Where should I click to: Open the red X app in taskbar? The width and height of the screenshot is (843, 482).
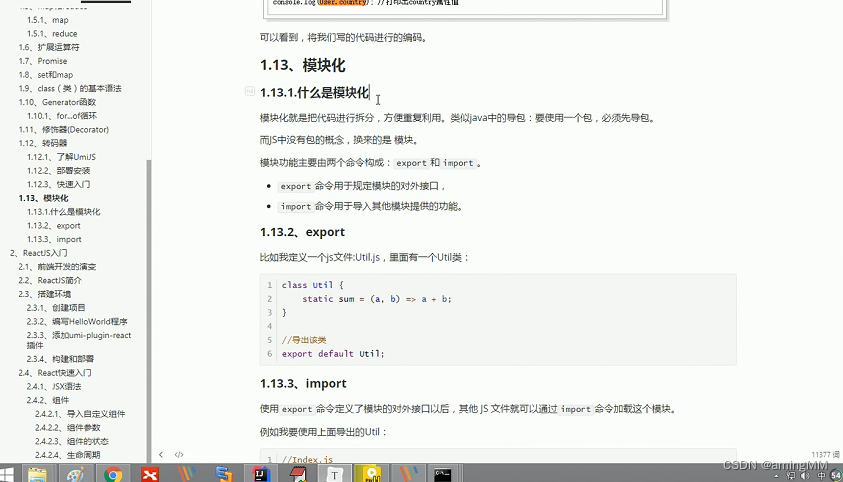pos(150,474)
